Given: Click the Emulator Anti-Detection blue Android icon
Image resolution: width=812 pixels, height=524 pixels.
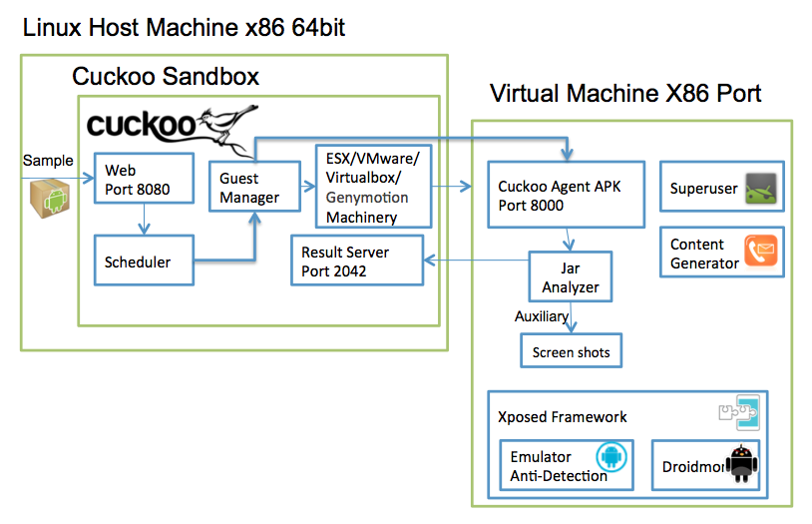Looking at the screenshot, I should click(611, 456).
